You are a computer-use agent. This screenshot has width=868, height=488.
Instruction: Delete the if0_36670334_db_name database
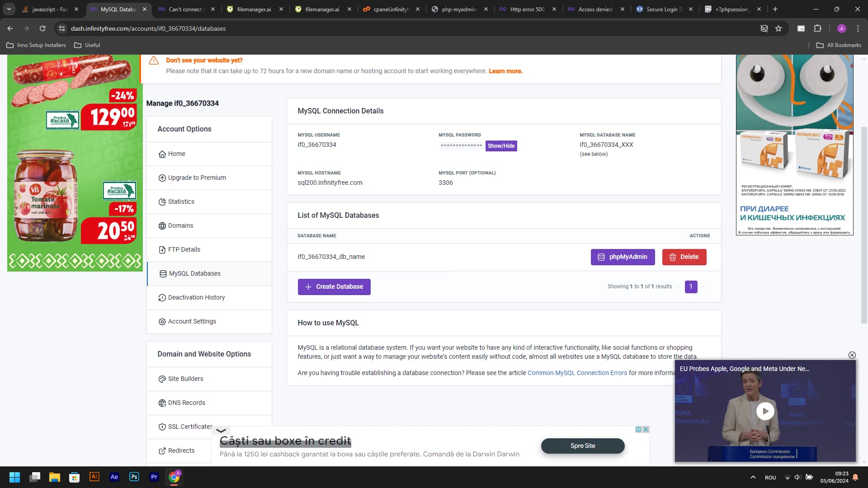684,257
